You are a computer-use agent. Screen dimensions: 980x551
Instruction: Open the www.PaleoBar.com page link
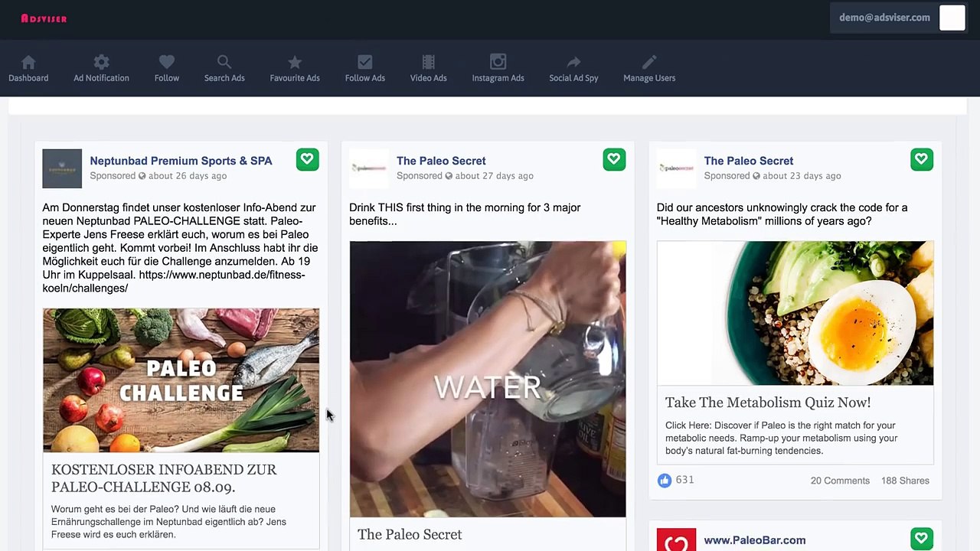pos(755,540)
